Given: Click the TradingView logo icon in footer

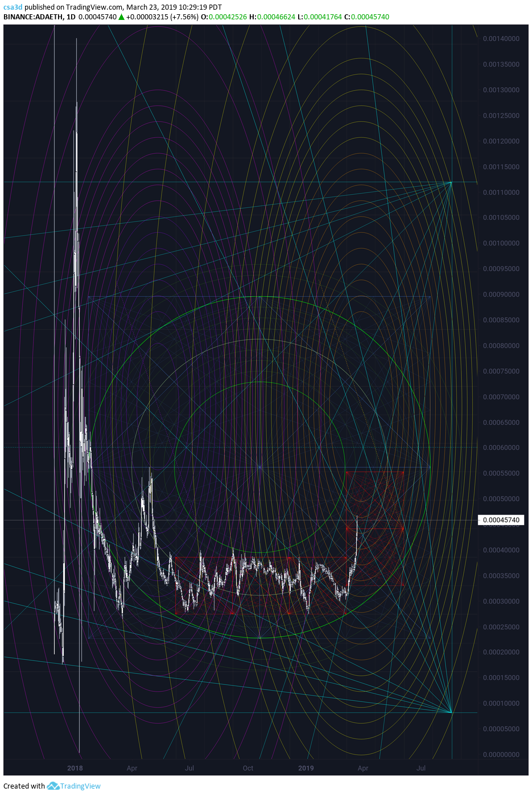Looking at the screenshot, I should click(x=53, y=786).
